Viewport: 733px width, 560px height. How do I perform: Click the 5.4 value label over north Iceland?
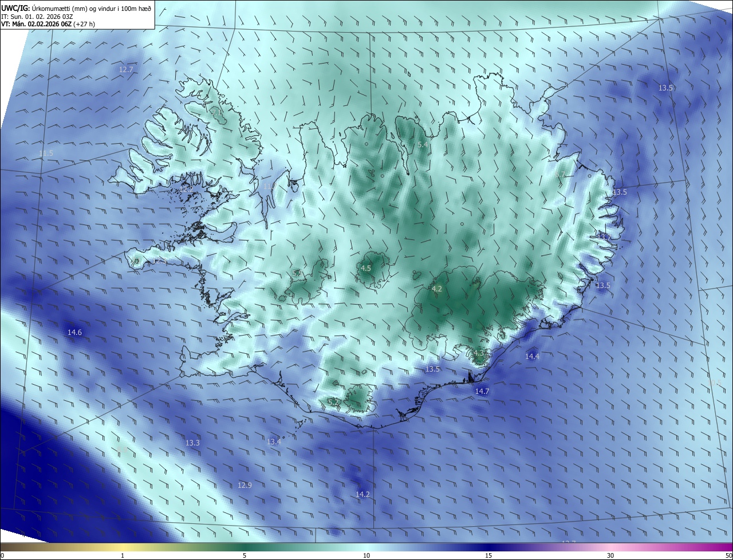click(423, 145)
